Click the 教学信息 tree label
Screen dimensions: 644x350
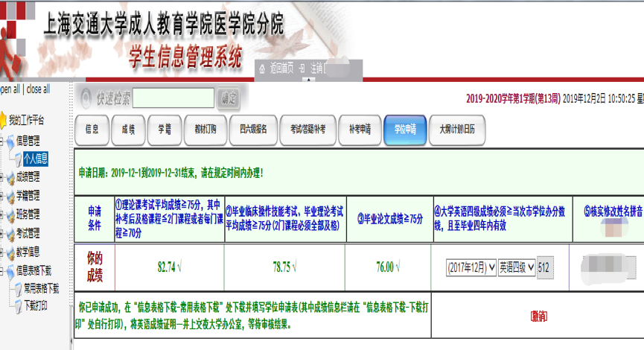pyautogui.click(x=28, y=252)
